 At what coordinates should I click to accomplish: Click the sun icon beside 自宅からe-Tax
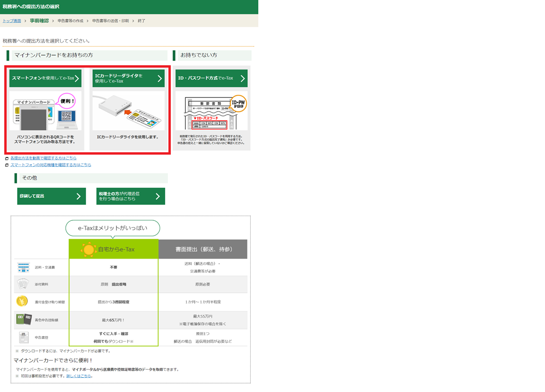tap(88, 249)
